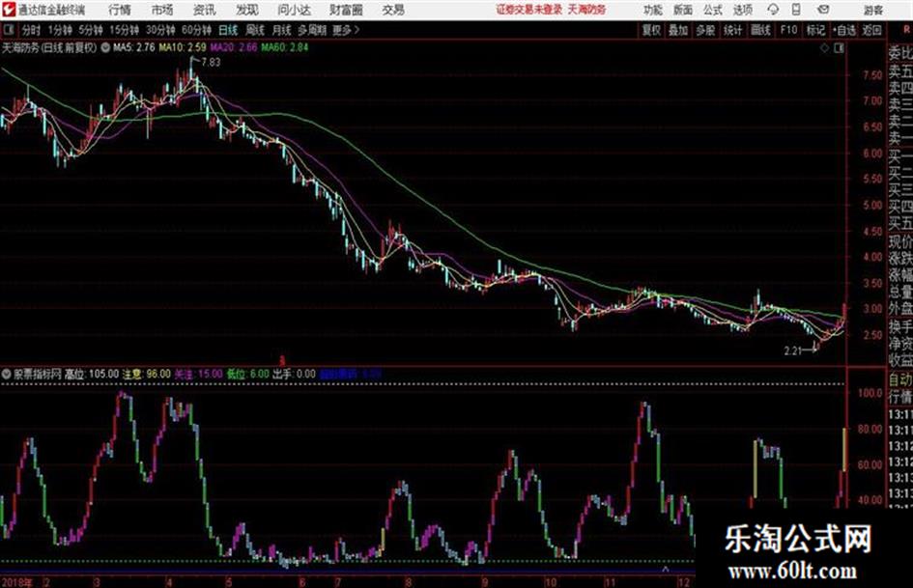Open the 市场 menu
Image resolution: width=913 pixels, height=588 pixels.
(x=162, y=10)
